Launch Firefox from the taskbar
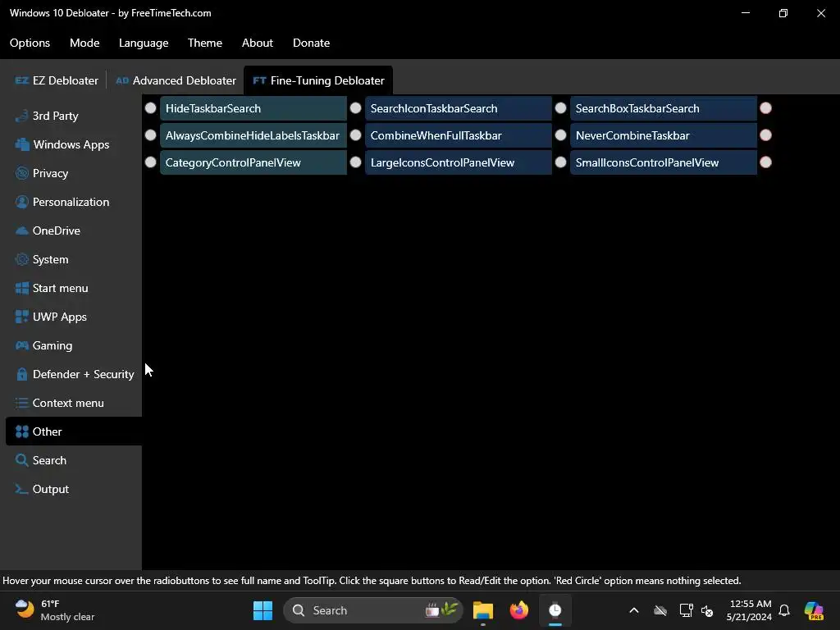840x630 pixels. tap(518, 610)
